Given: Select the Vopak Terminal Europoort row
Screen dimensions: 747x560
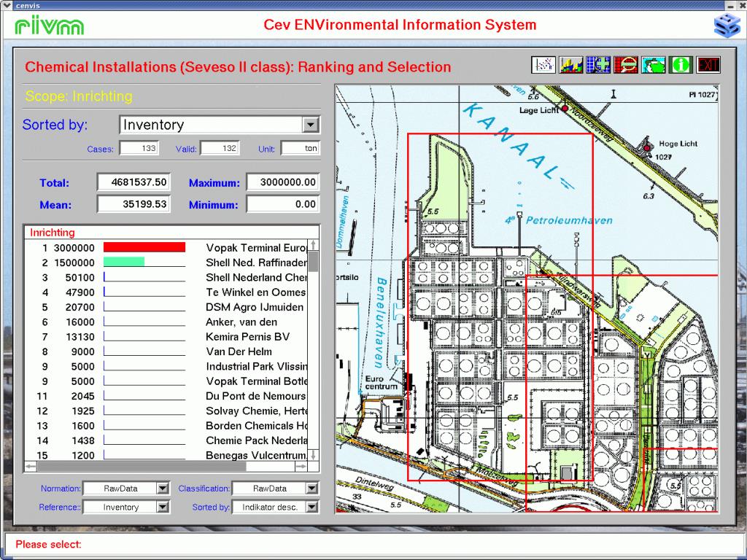Looking at the screenshot, I should pyautogui.click(x=166, y=248).
